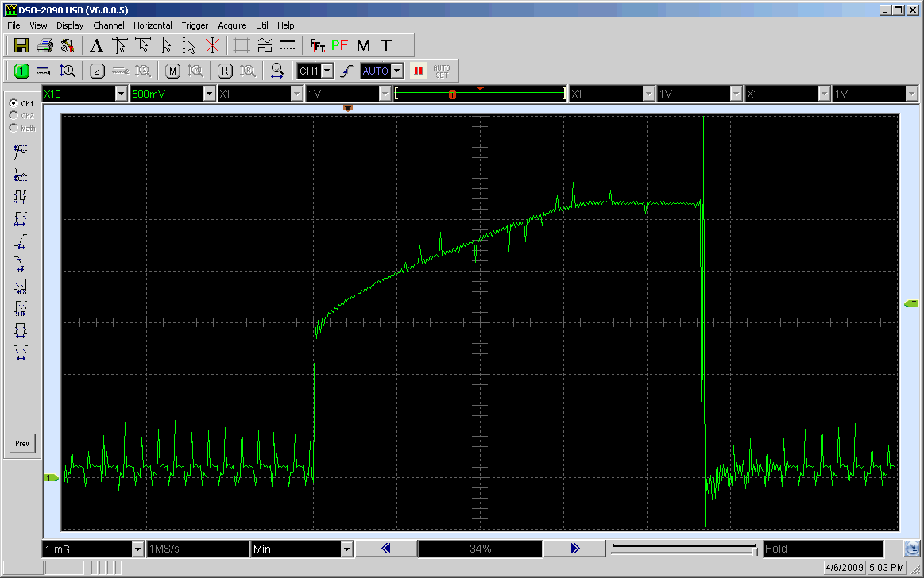Select the Ch1 radio button
Screen dimensions: 924x578
click(13, 103)
